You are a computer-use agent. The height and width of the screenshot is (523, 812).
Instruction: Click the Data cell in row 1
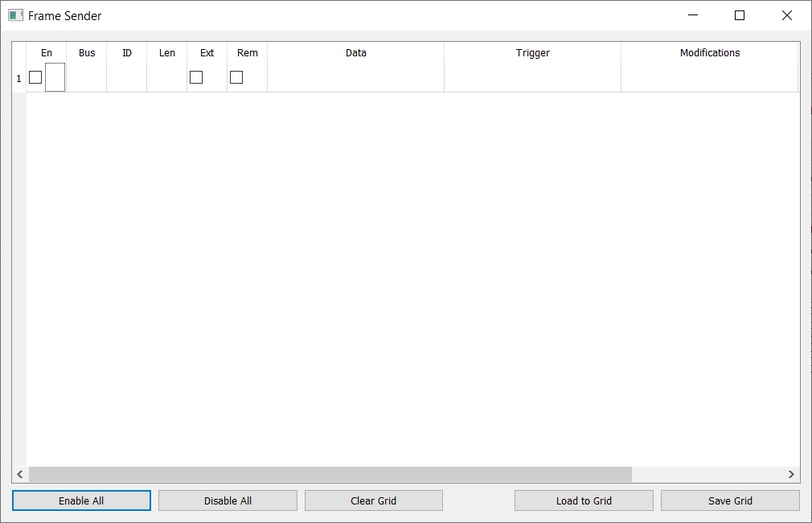355,78
